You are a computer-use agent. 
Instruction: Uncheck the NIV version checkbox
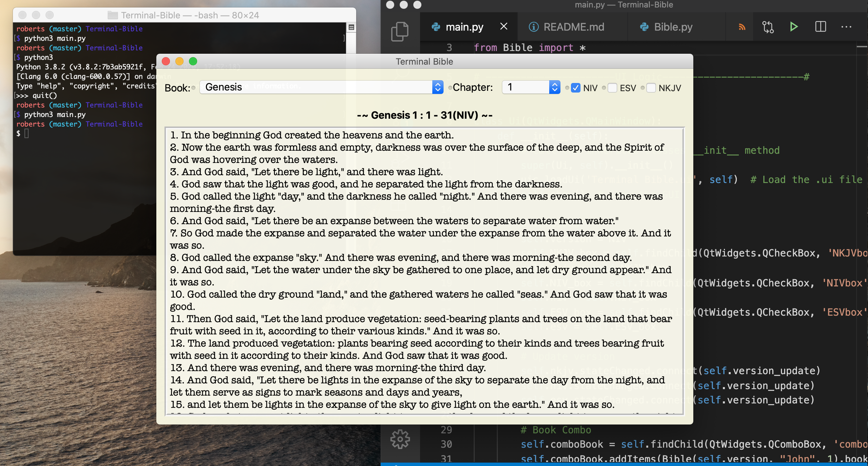575,88
